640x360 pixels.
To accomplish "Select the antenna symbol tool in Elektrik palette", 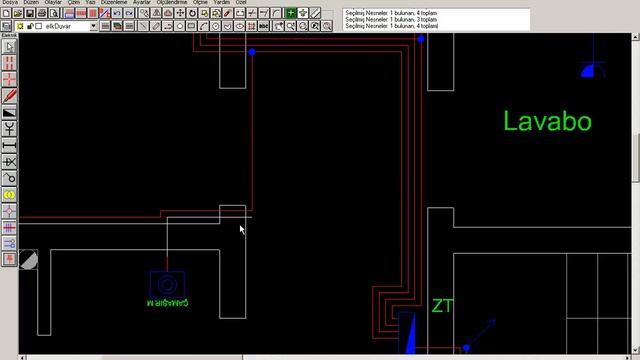I will pyautogui.click(x=9, y=129).
